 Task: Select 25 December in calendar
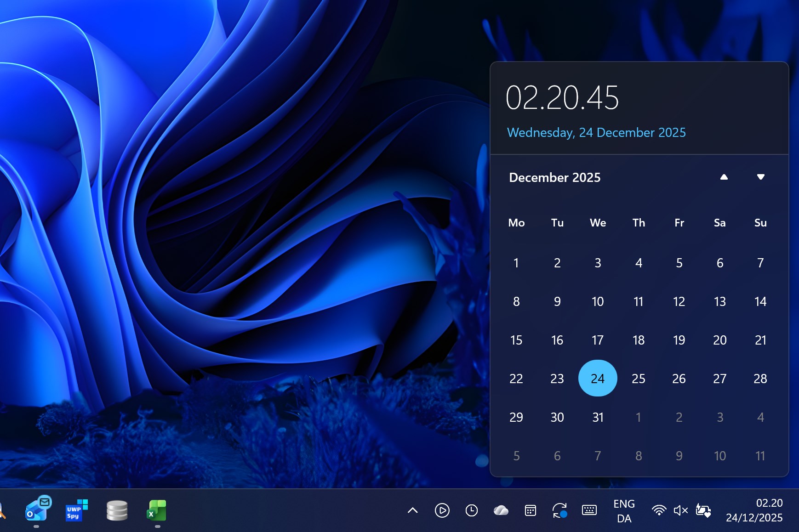pos(639,378)
